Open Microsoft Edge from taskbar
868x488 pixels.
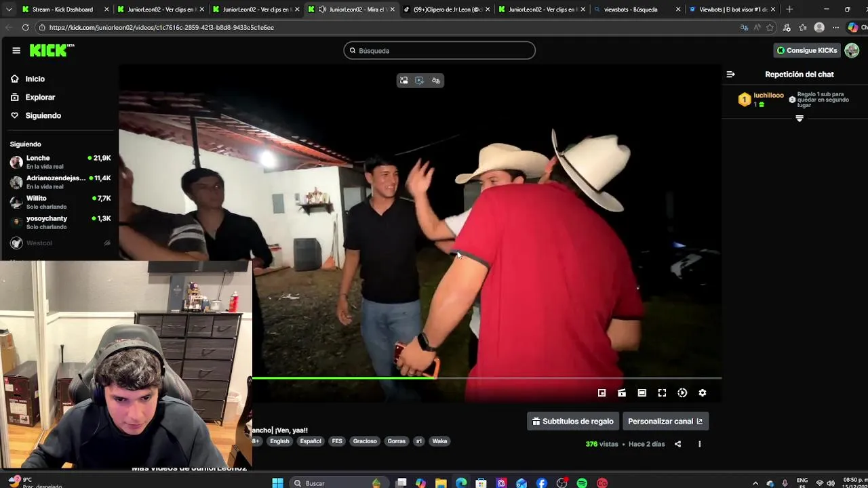[x=461, y=483]
